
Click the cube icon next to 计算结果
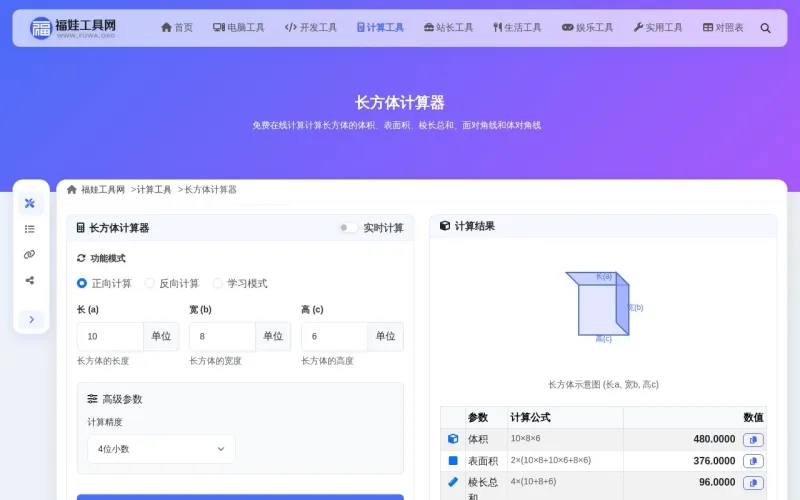point(445,226)
